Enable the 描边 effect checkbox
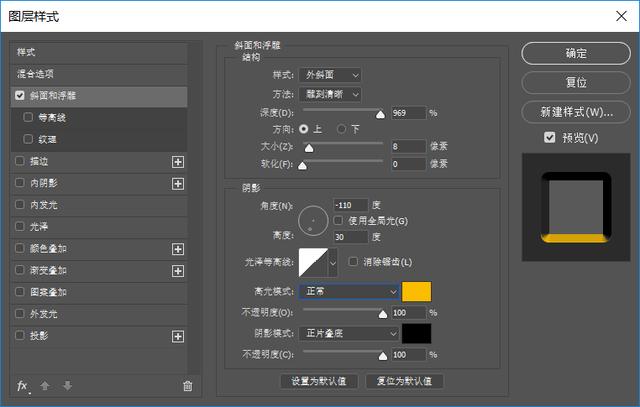Screen dimensions: 640x407 (20, 161)
